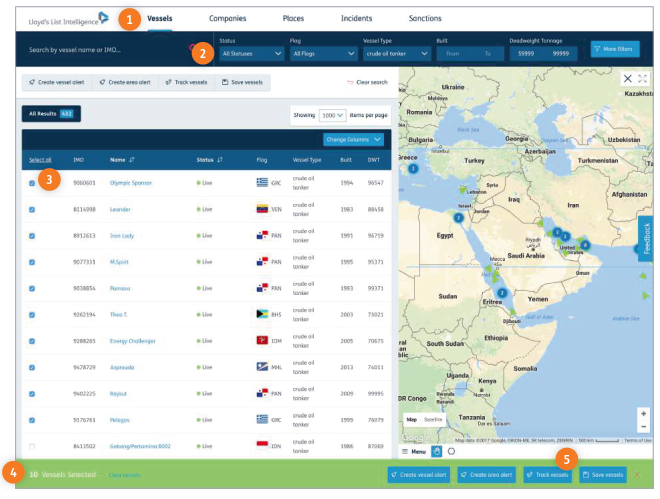Switch to the Companies tab
This screenshot has height=499, width=660.
227,19
